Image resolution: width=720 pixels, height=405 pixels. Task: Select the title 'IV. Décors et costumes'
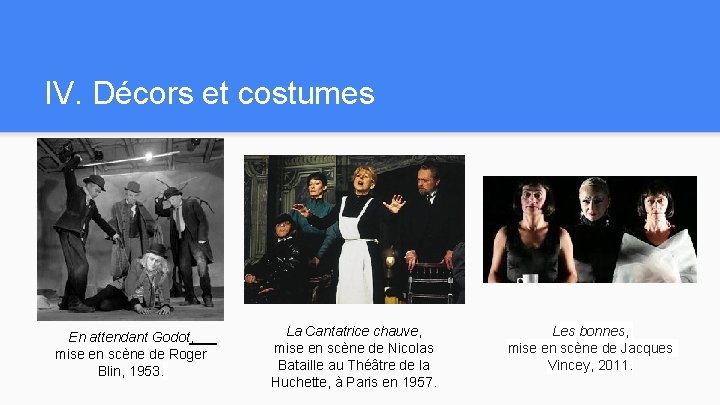pyautogui.click(x=209, y=93)
